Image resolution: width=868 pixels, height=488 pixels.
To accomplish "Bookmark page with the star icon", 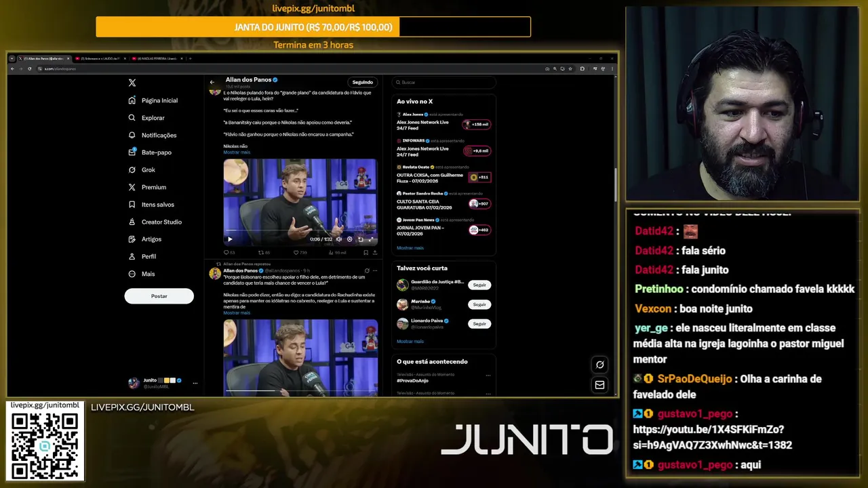I will [571, 68].
